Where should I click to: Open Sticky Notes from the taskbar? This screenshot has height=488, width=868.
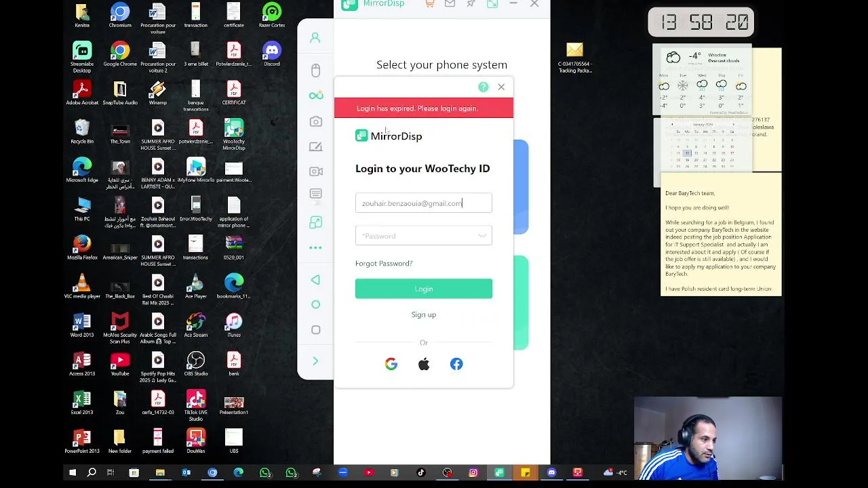(x=526, y=472)
